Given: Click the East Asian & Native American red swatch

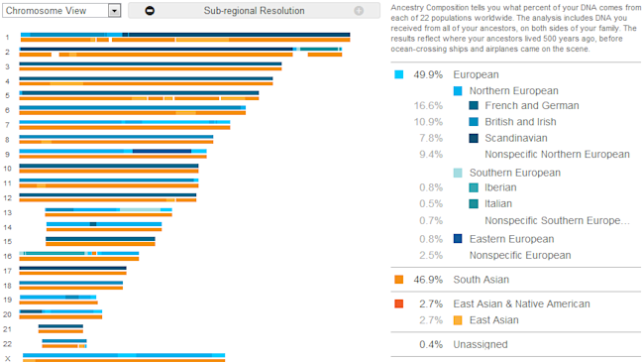Looking at the screenshot, I should coord(399,304).
